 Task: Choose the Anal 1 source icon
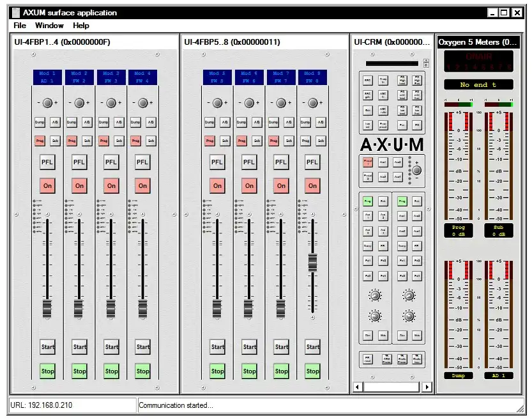[x=383, y=162]
